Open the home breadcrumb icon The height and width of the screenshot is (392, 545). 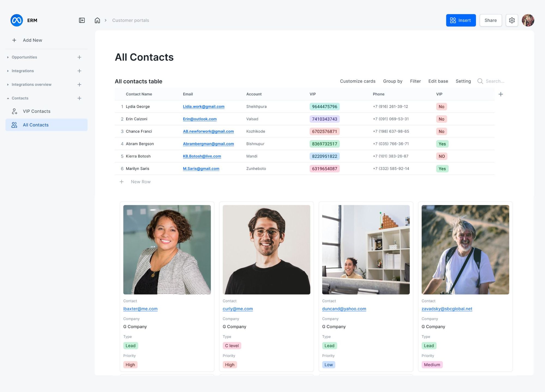click(x=97, y=20)
